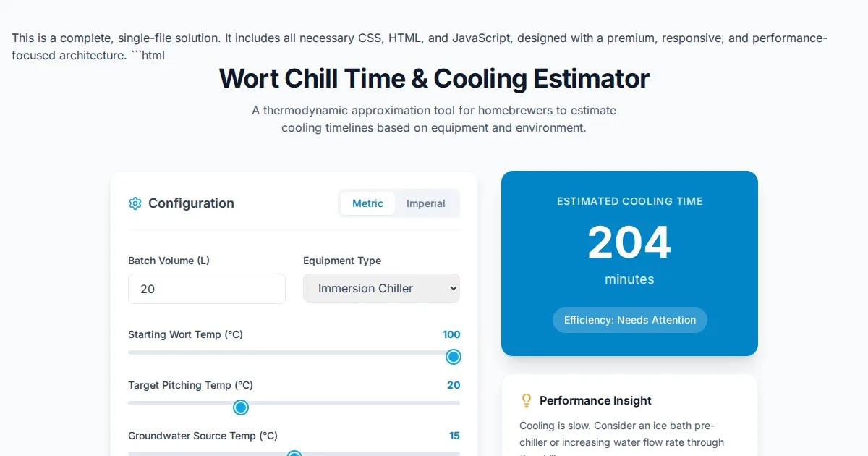Switch units to Metric
Screen dimensions: 868x456
pos(367,203)
